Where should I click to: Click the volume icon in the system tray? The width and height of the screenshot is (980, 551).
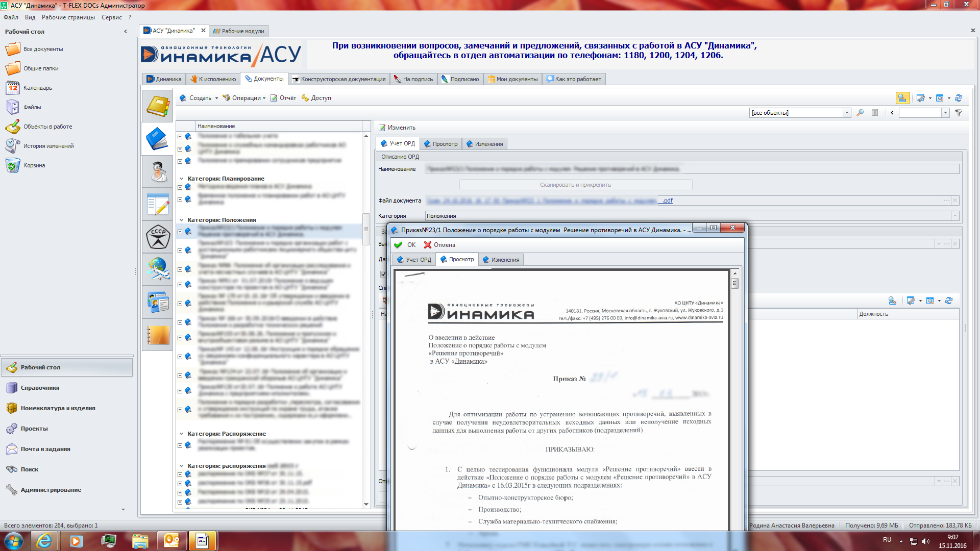pos(926,541)
